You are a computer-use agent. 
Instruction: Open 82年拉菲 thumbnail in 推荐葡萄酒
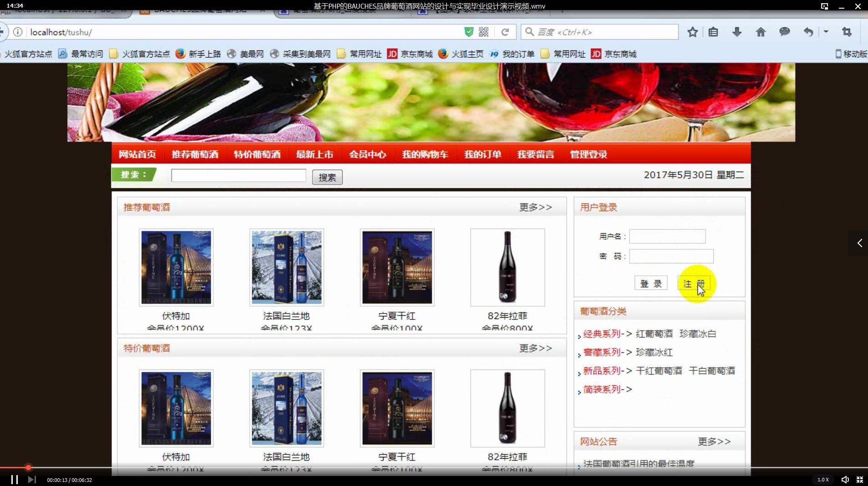(x=508, y=267)
